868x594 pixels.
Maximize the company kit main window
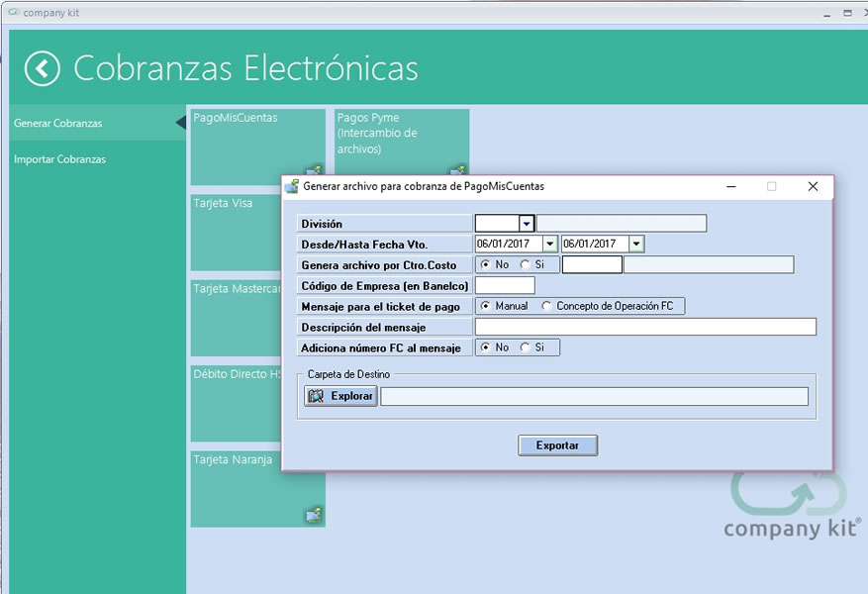pyautogui.click(x=847, y=13)
